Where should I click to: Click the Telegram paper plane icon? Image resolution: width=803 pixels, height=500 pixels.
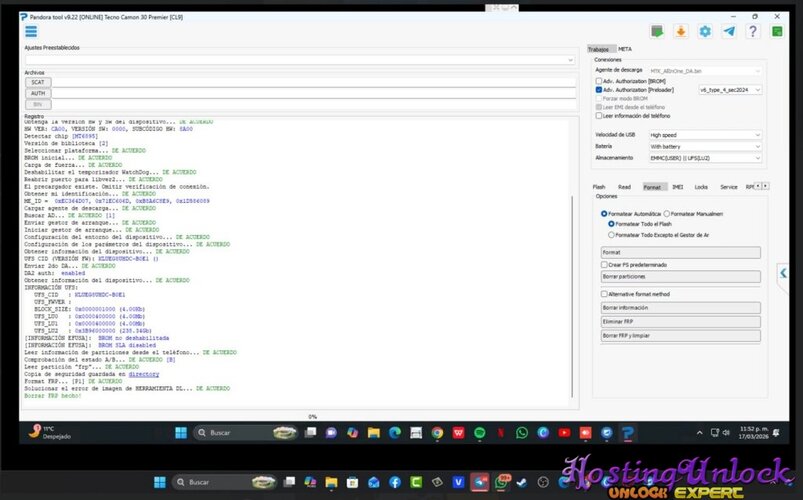click(x=728, y=31)
